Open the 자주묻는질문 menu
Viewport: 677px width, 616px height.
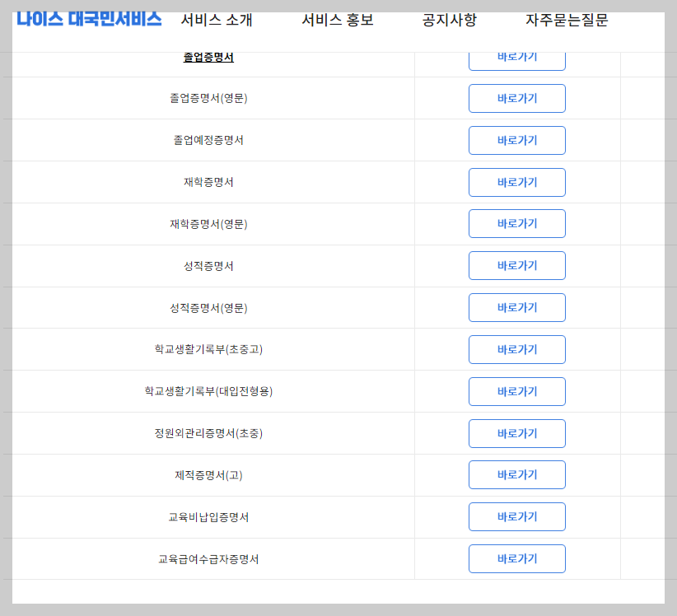567,21
